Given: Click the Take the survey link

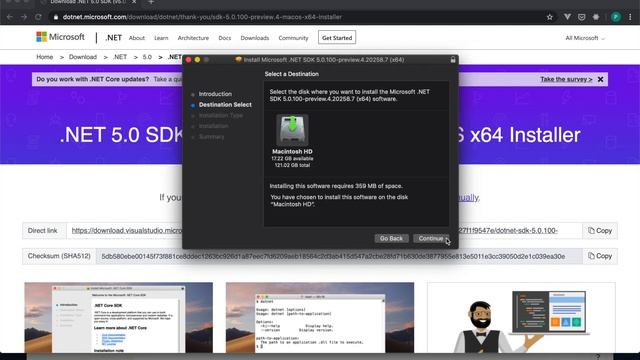Looking at the screenshot, I should click(566, 79).
